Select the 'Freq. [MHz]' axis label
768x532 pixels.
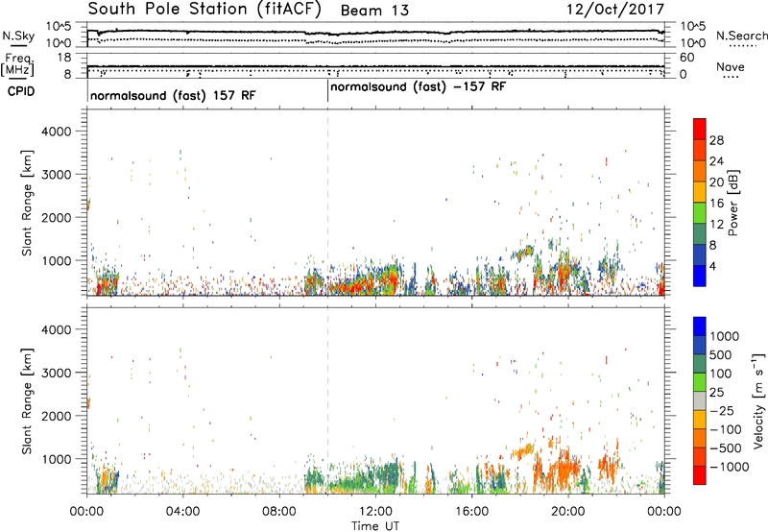click(x=17, y=64)
